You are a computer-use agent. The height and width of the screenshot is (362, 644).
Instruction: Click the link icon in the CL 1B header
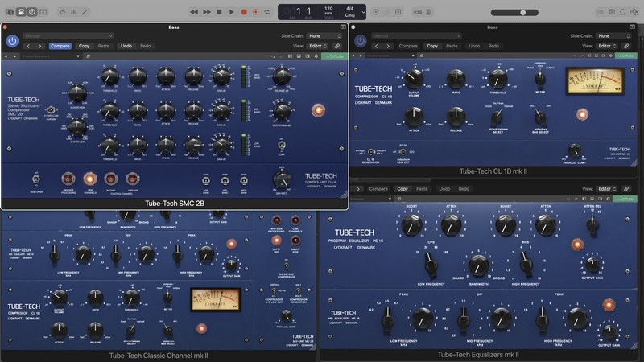point(627,47)
